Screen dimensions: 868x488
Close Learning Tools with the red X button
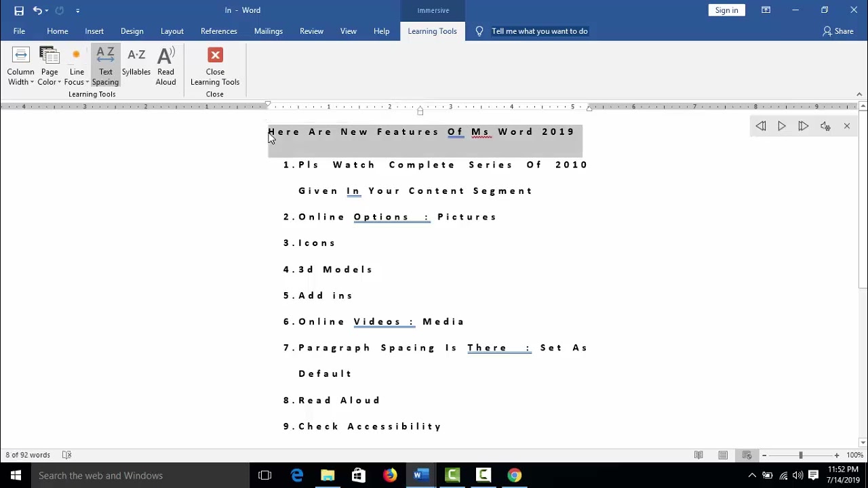pos(215,66)
